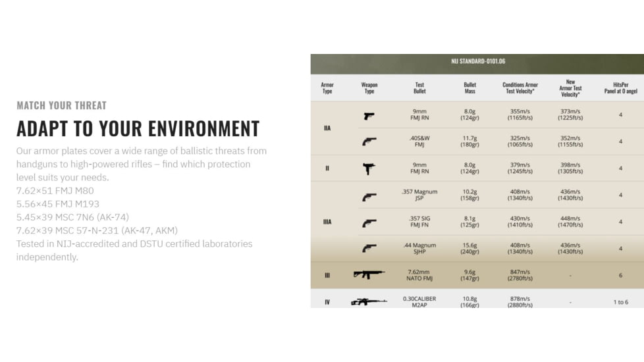
Task: Click the pistol icon for 9mm IIA
Action: pos(369,116)
